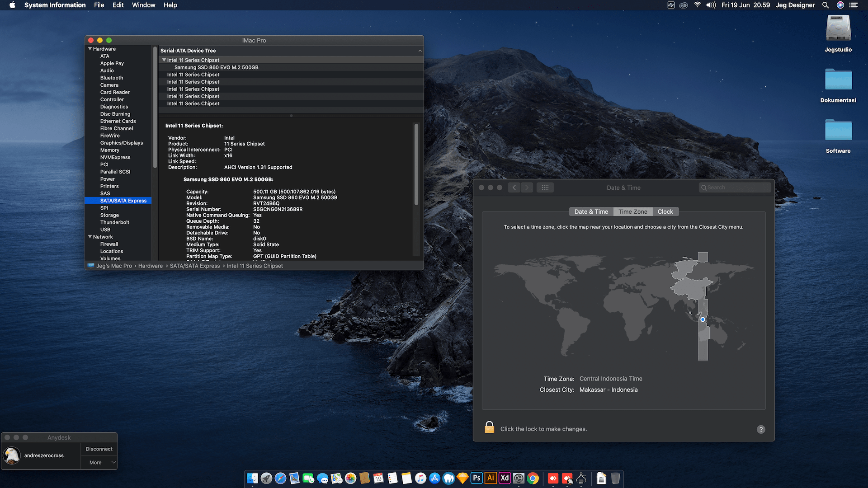The height and width of the screenshot is (488, 868).
Task: Collapse first Intel 11 Series Chipset entry
Action: pos(164,60)
